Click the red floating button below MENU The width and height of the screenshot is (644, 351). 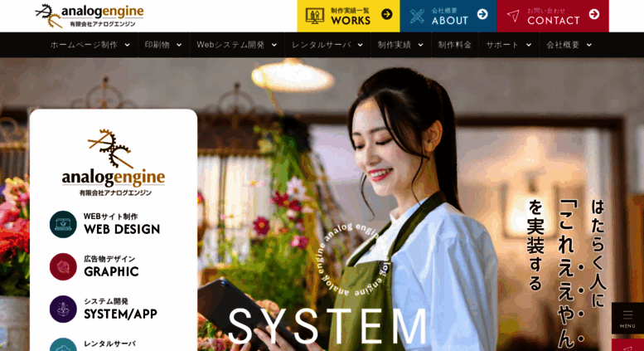tap(627, 345)
